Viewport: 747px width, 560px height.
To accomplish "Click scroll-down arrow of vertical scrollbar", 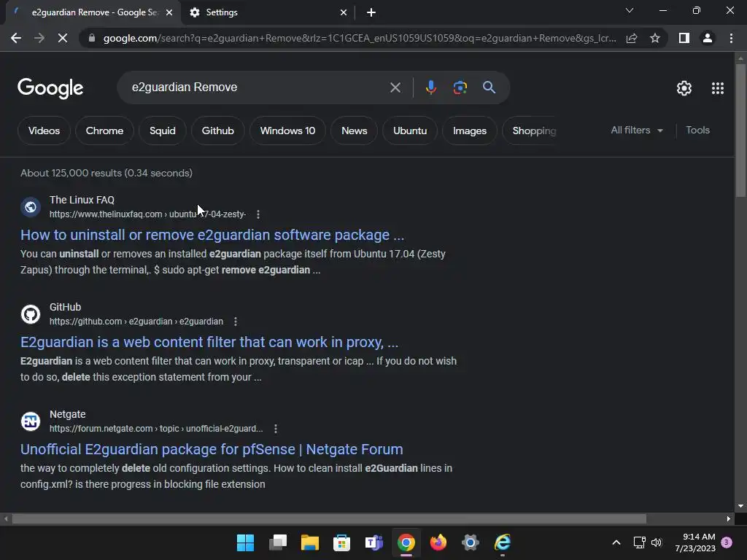I will click(740, 506).
